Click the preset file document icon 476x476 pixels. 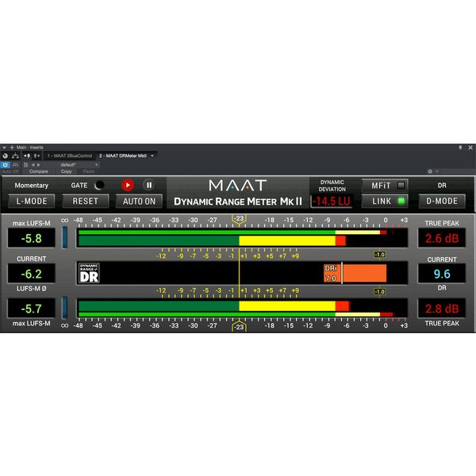pyautogui.click(x=26, y=165)
